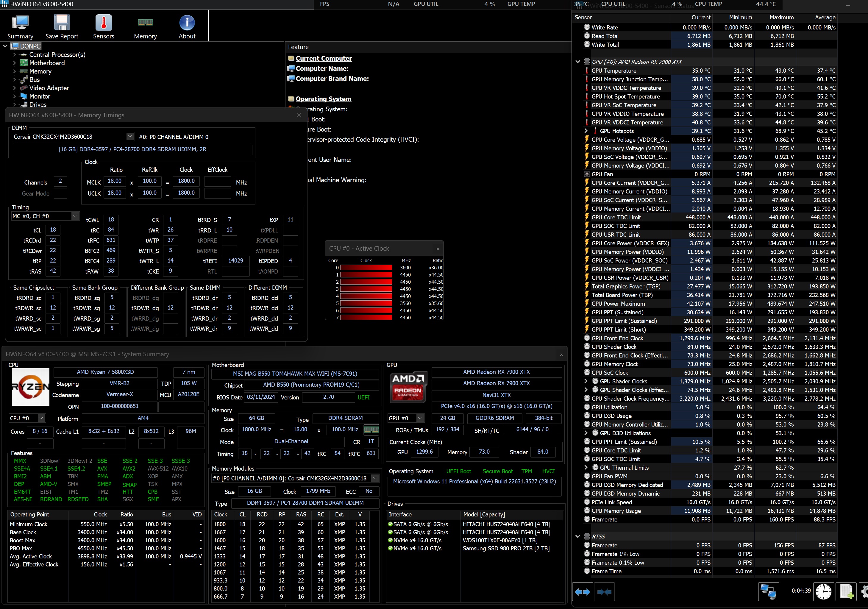This screenshot has width=868, height=609.
Task: Open the GPU #0 selector dropdown
Action: (420, 418)
